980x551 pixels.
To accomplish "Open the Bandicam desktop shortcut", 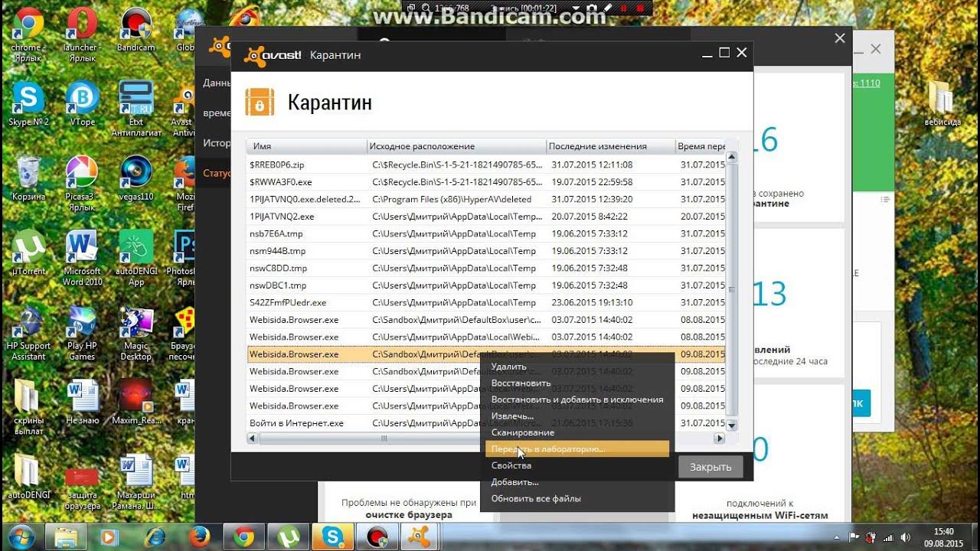I will tap(136, 31).
